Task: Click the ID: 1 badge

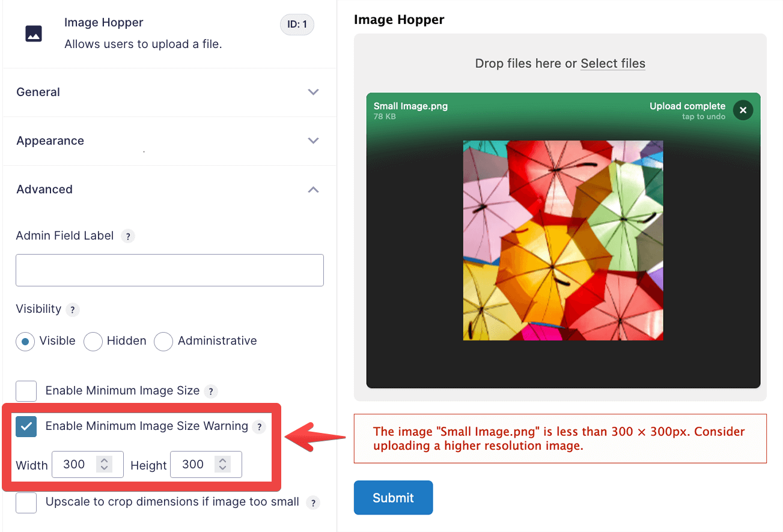Action: point(297,25)
